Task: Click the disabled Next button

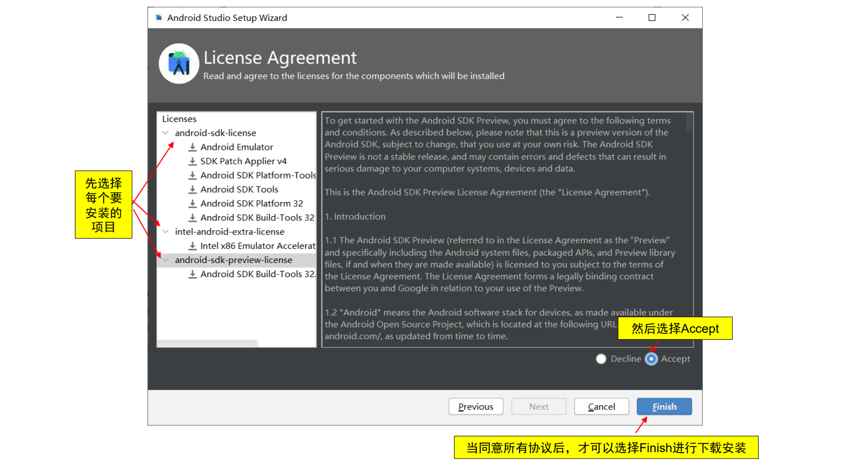Action: [539, 407]
